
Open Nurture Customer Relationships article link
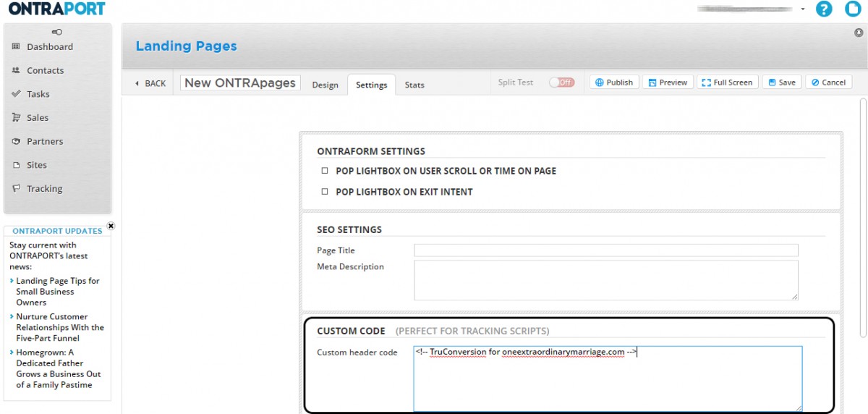click(x=59, y=327)
